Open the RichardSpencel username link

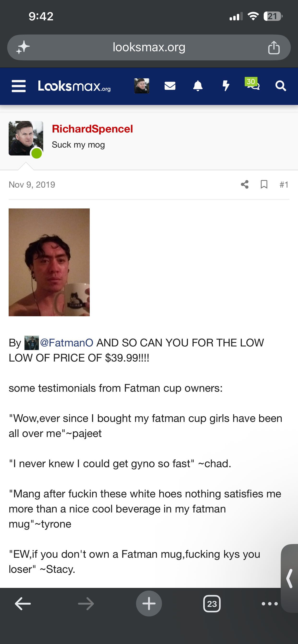(92, 129)
